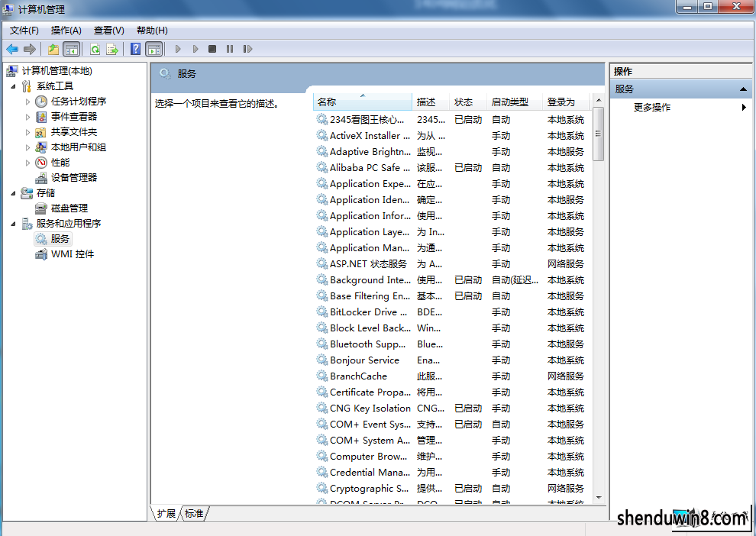The image size is (756, 536).
Task: Select 性能 icon in tree
Action: pos(41,163)
